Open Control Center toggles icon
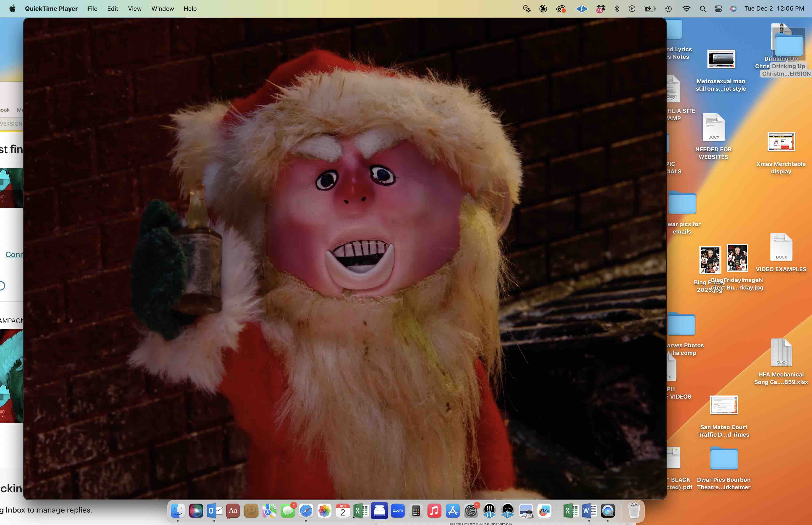 coord(718,9)
